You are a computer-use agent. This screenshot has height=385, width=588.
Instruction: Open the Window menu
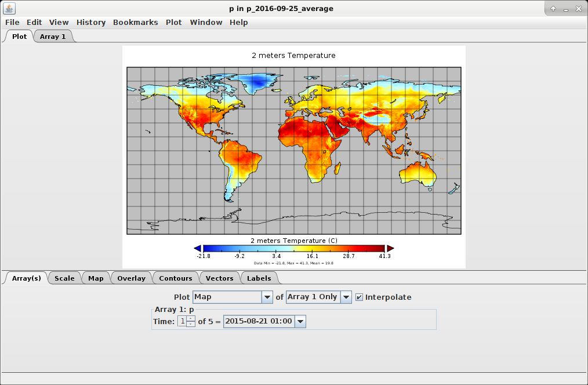(206, 23)
